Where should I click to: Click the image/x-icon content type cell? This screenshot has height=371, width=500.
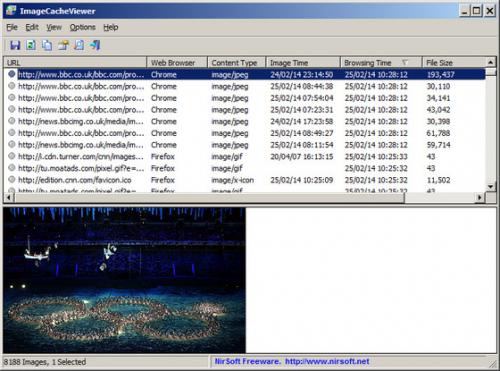tap(233, 180)
